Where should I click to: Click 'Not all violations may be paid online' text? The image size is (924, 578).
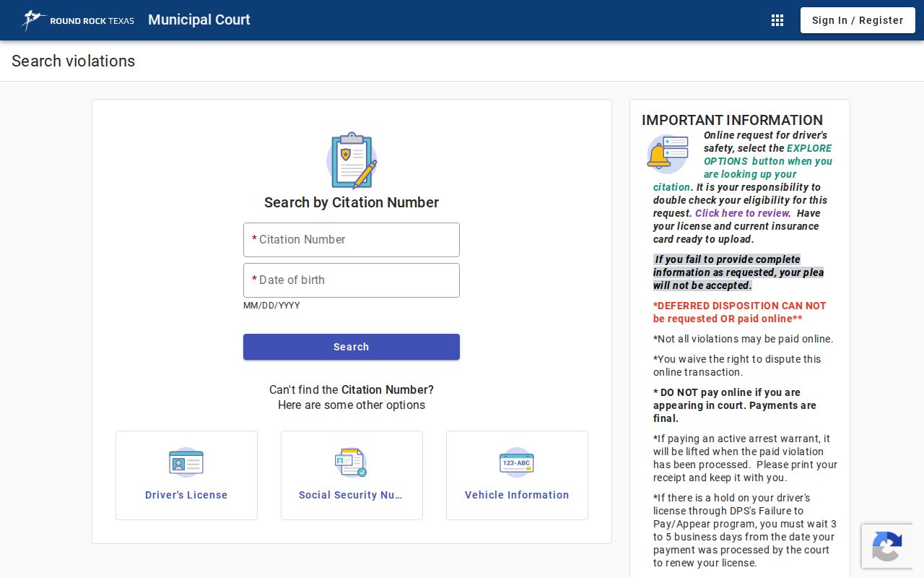click(x=744, y=339)
